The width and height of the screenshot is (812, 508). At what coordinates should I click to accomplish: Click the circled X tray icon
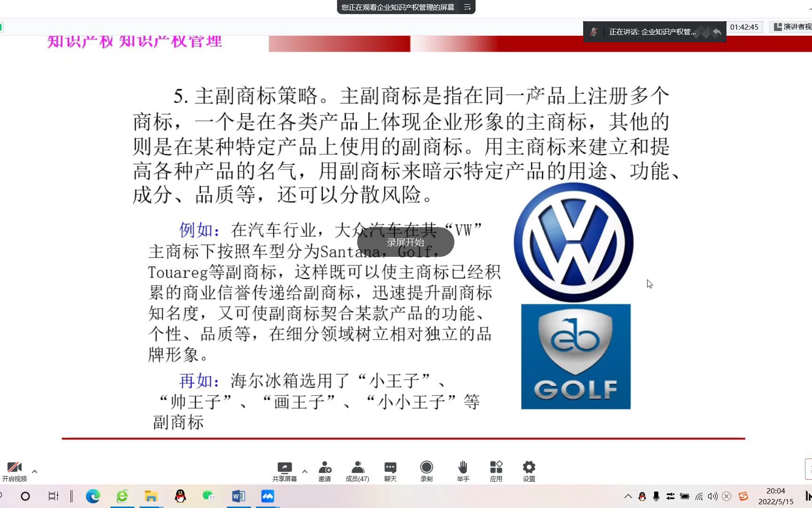tap(726, 496)
